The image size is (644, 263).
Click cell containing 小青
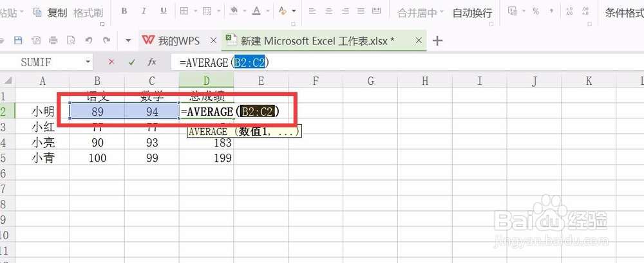43,158
